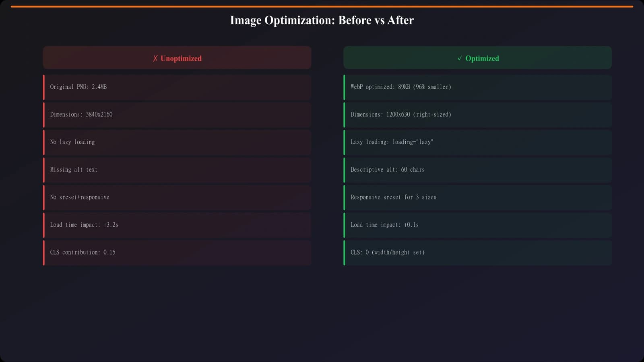Image resolution: width=644 pixels, height=362 pixels.
Task: Click Responsive srcset for 3 sizes row
Action: pos(477,197)
